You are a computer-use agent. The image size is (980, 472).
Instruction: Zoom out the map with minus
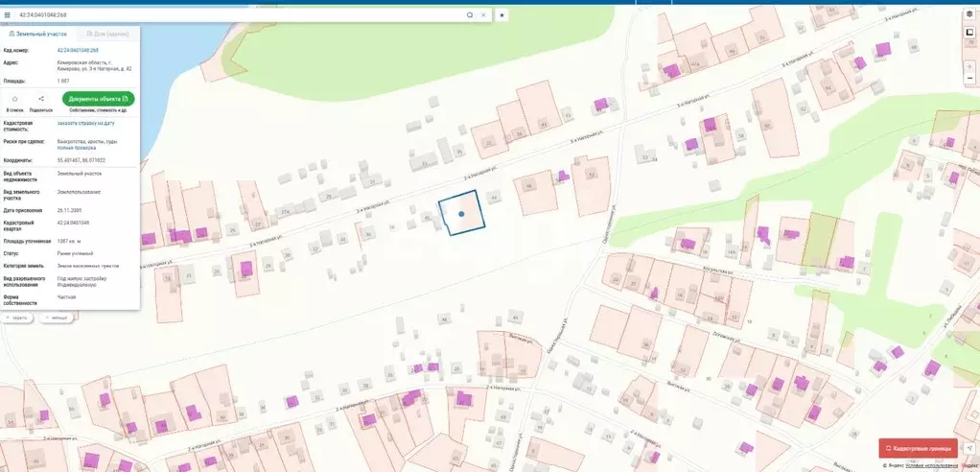coord(969,78)
